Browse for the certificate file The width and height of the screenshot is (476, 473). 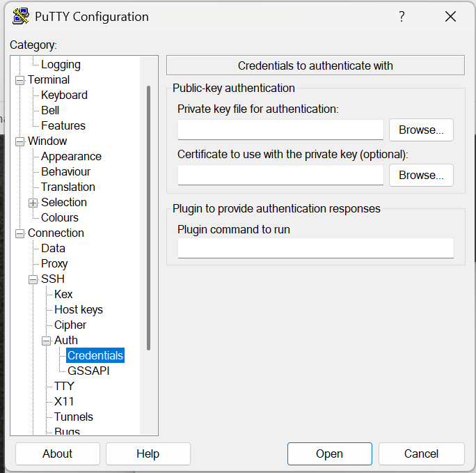pos(421,175)
